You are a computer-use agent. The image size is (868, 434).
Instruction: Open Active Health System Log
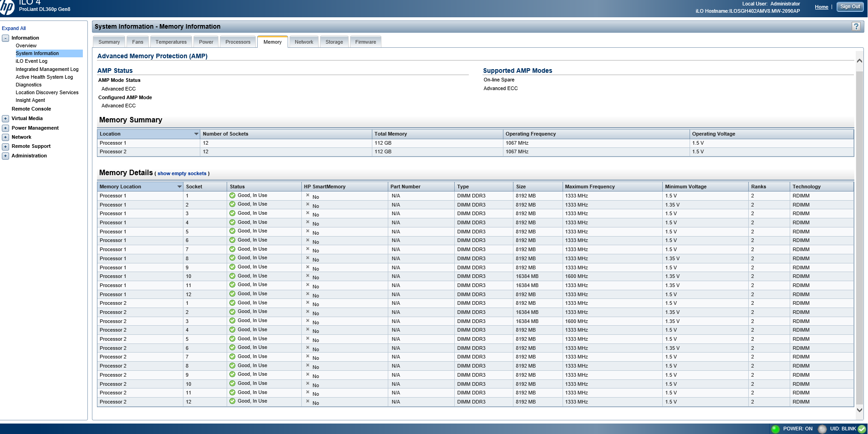44,77
